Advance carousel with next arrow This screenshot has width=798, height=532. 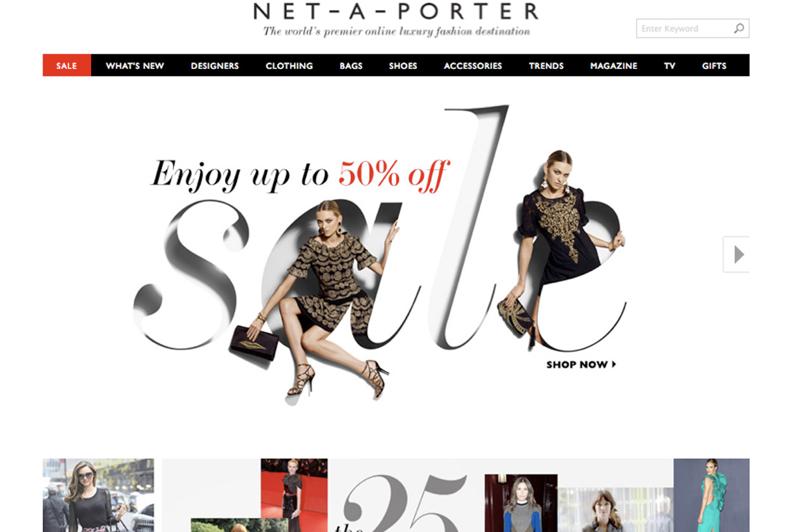[x=737, y=255]
